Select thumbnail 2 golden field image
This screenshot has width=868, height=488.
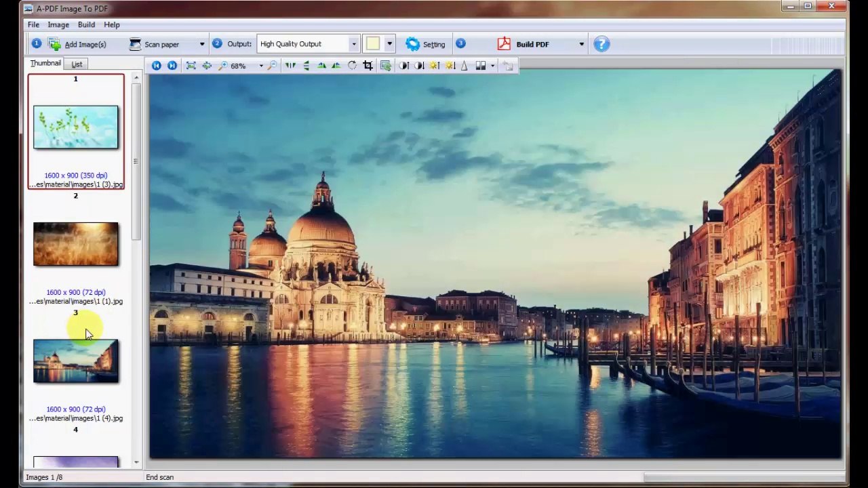pos(75,244)
